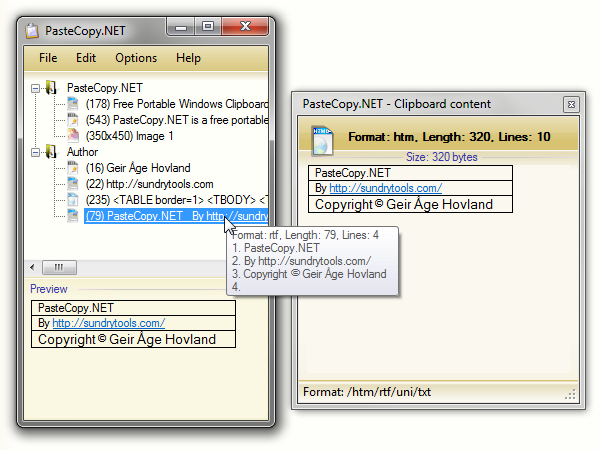Click the PasteCopy.NET app icon in title bar
This screenshot has height=450, width=600.
point(33,31)
